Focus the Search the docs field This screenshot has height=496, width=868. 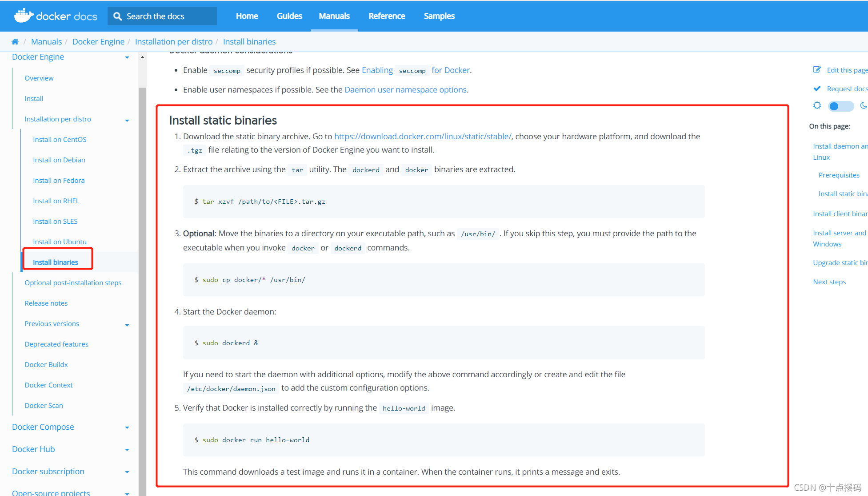point(162,16)
